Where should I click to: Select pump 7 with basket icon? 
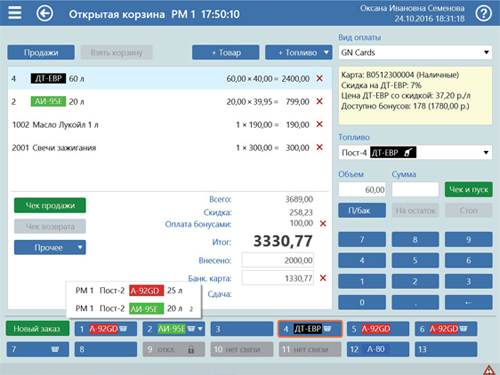coord(38,349)
